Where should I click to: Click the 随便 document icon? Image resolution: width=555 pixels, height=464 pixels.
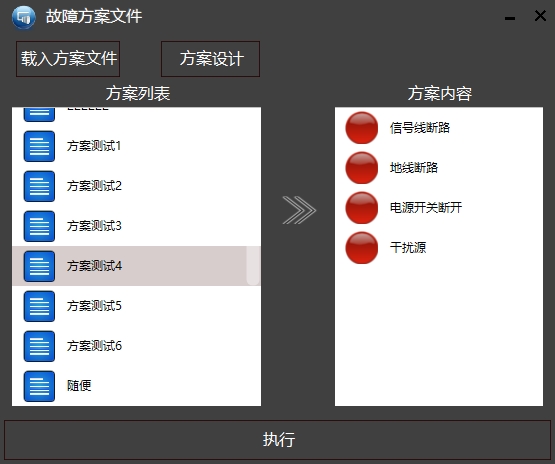39,386
